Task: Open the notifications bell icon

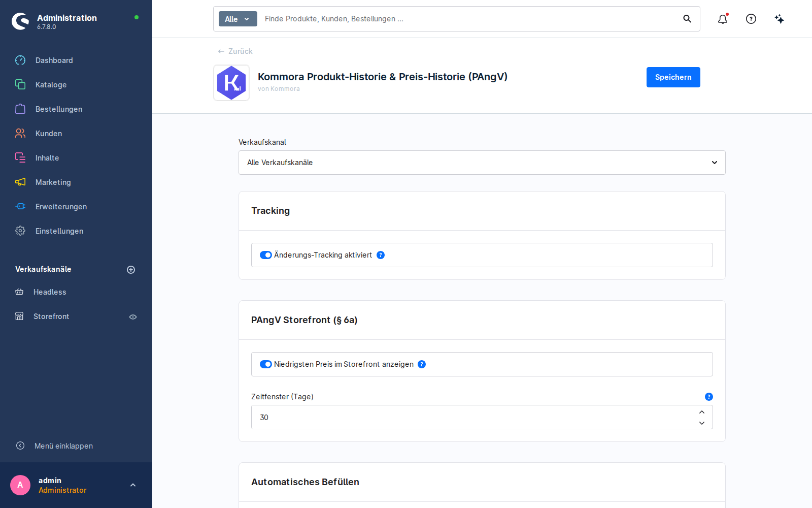Action: [723, 19]
